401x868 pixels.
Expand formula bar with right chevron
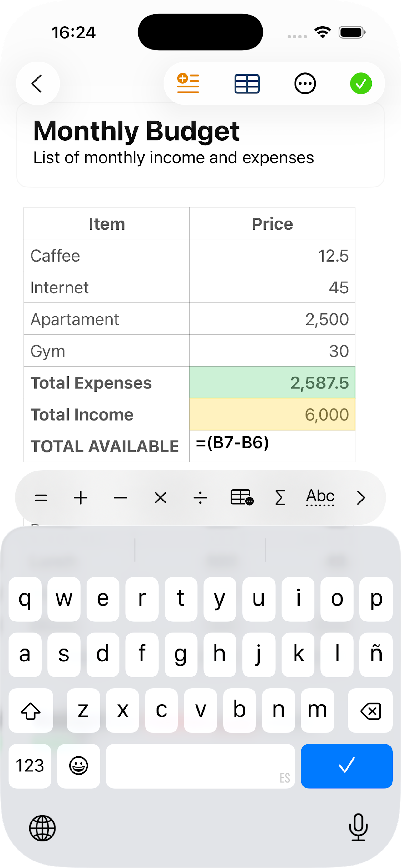[361, 498]
